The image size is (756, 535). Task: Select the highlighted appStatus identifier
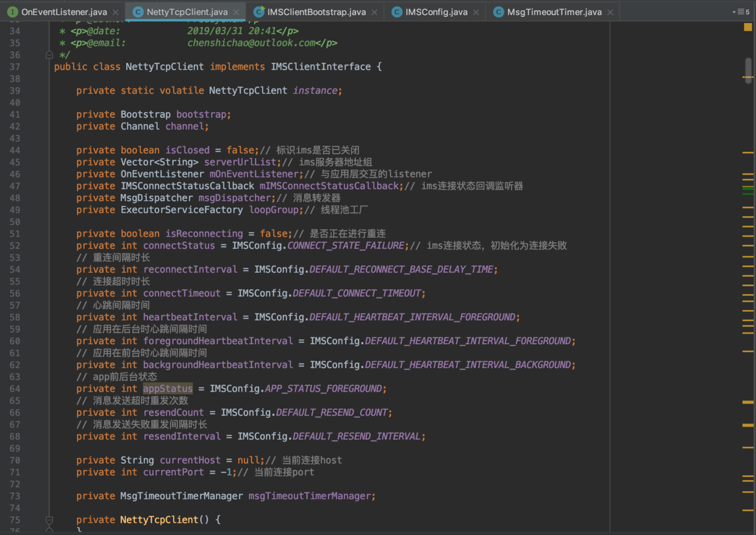(168, 388)
